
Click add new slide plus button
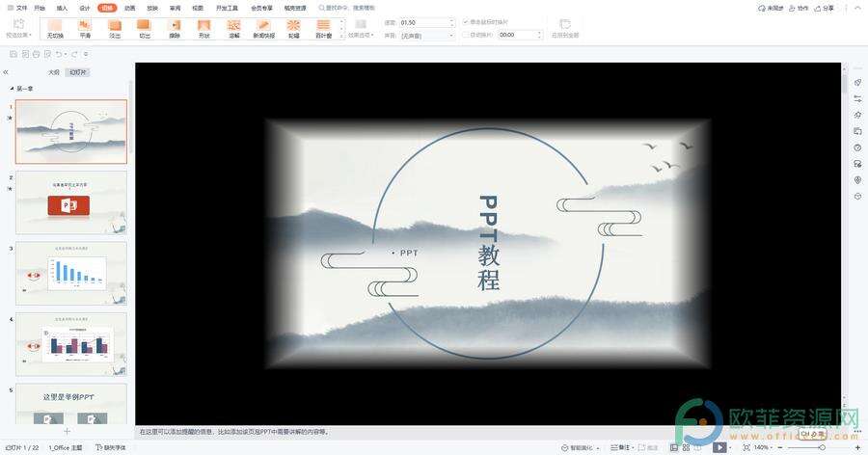click(67, 431)
